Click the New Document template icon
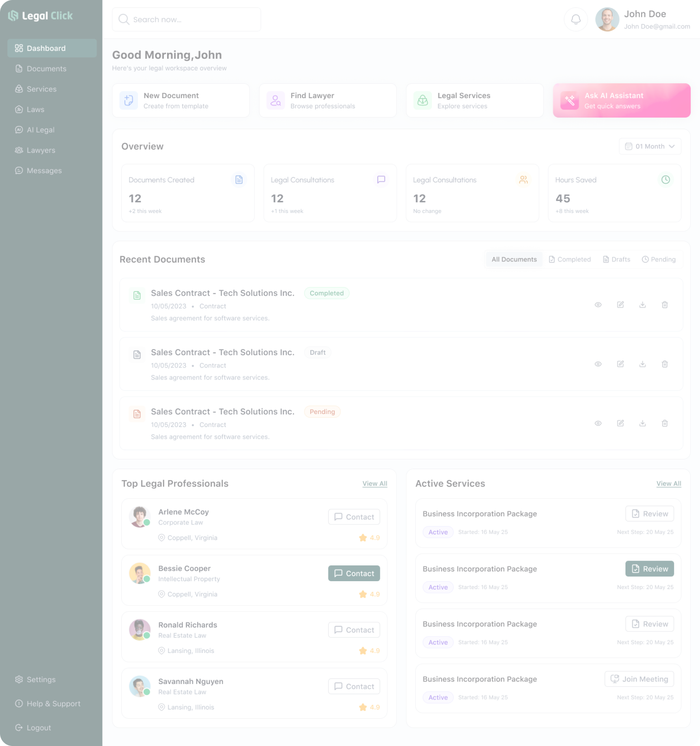Image resolution: width=700 pixels, height=746 pixels. click(128, 100)
